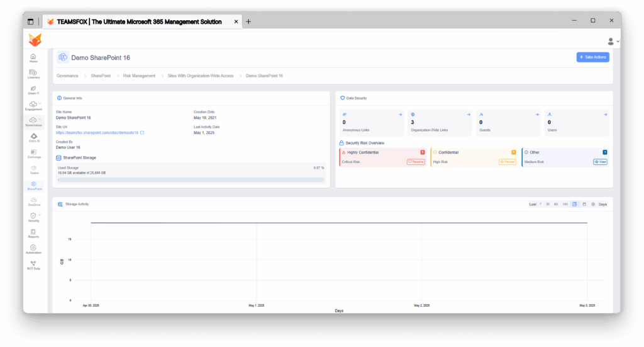Collapse the Governance chevron
The height and width of the screenshot is (347, 644).
40,120
